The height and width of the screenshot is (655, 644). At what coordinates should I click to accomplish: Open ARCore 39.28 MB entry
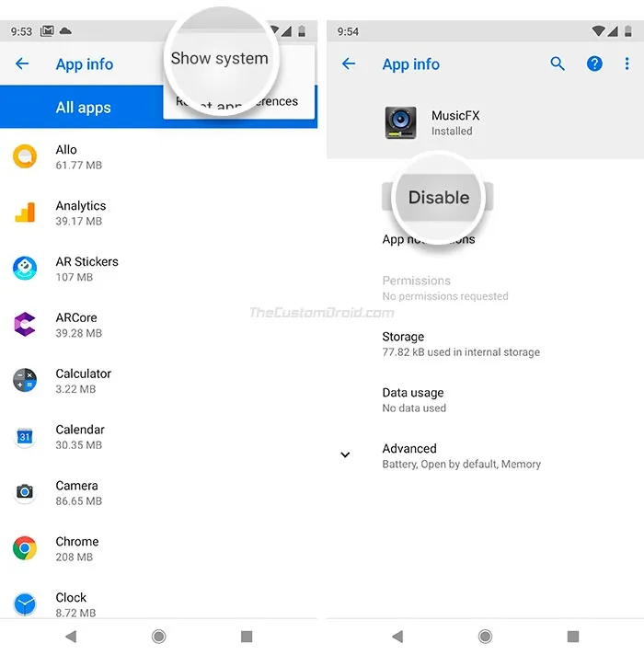point(159,325)
